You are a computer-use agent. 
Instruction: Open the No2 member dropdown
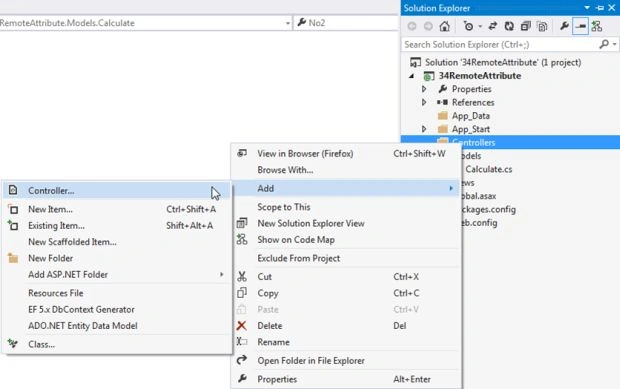(346, 23)
